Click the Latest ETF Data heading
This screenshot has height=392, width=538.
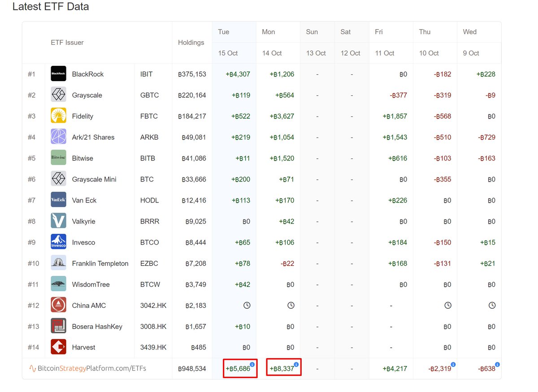tap(51, 7)
